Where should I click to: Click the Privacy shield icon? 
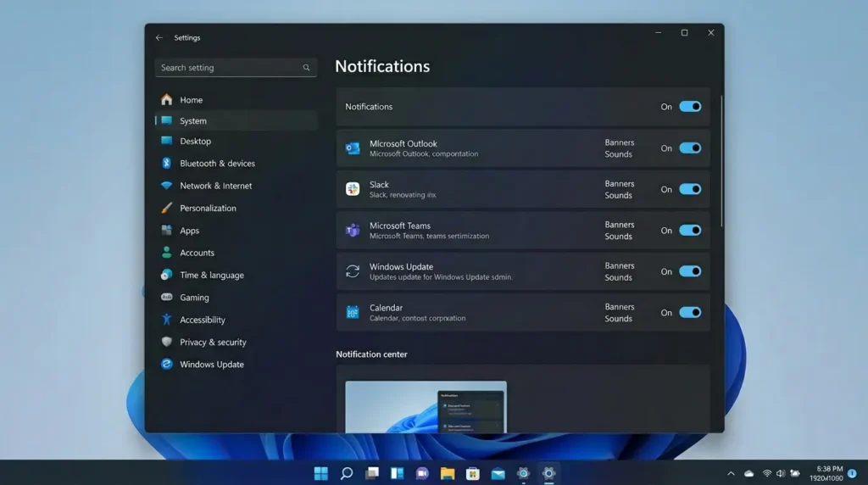(167, 342)
